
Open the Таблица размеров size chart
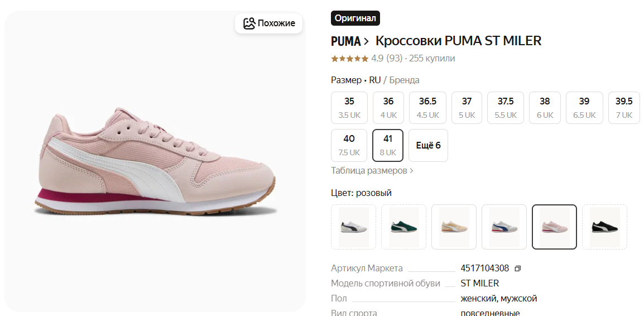coord(372,171)
